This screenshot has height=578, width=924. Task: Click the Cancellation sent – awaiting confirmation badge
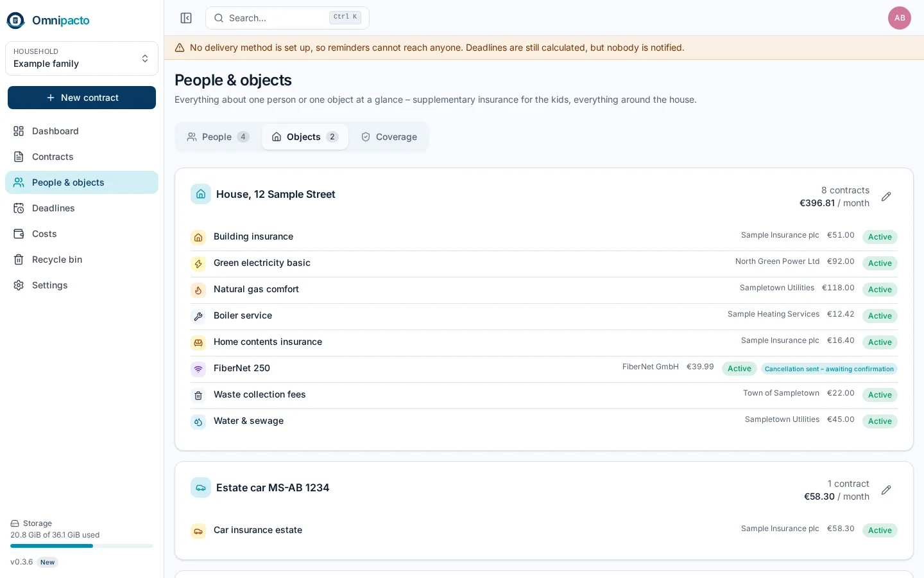point(829,369)
